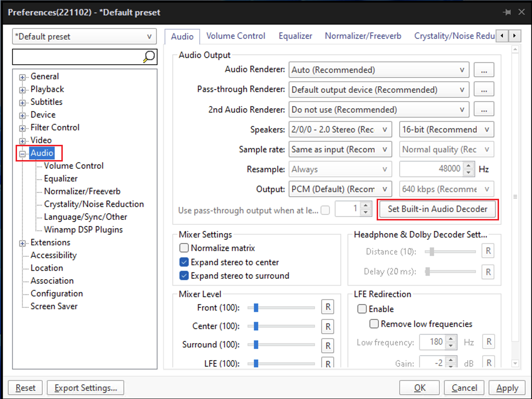532x399 pixels.
Task: Open the Default preset dropdown
Action: (x=84, y=37)
